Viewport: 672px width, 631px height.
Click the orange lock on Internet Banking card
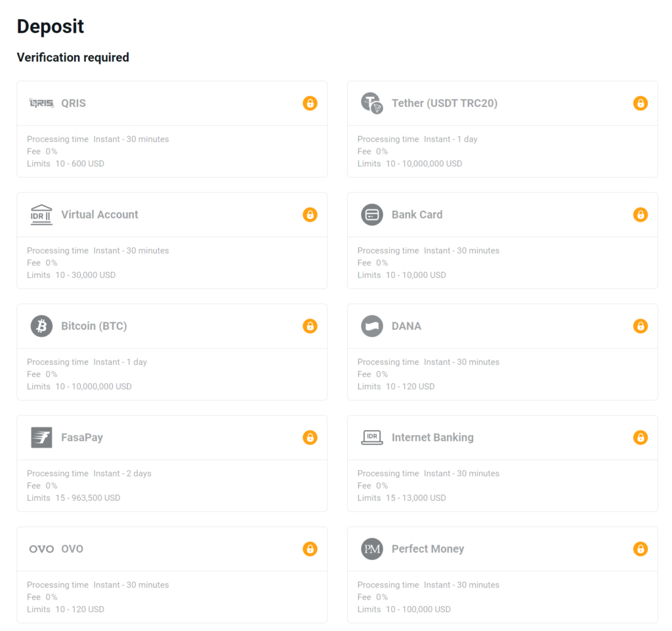point(640,438)
